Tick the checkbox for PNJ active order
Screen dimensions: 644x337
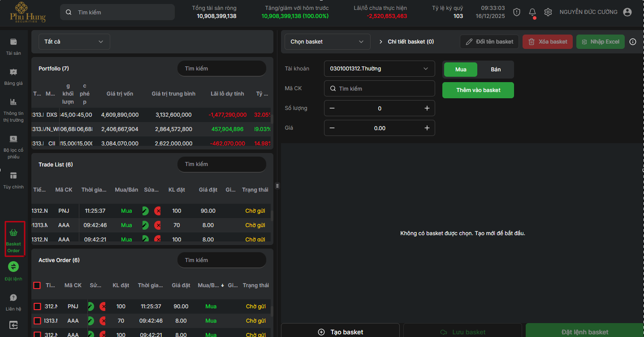[x=37, y=306]
